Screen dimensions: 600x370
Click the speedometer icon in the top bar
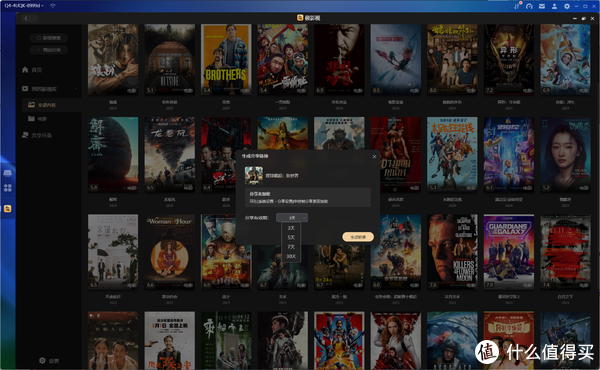(x=529, y=6)
